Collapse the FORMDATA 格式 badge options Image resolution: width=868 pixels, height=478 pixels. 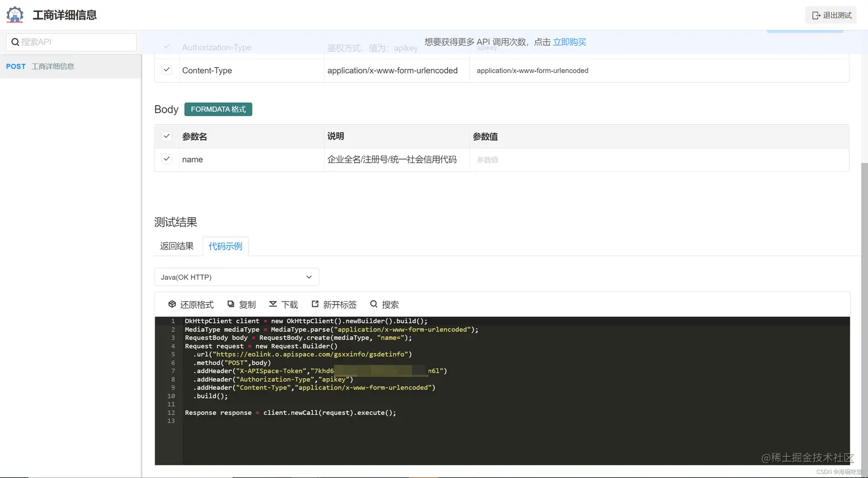[218, 109]
